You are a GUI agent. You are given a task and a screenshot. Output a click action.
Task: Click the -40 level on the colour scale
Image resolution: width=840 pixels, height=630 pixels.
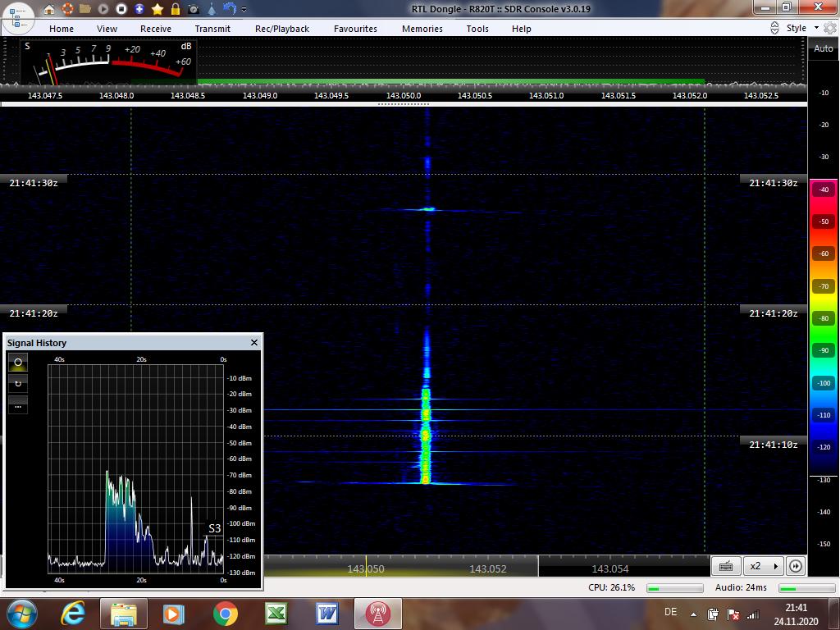824,189
